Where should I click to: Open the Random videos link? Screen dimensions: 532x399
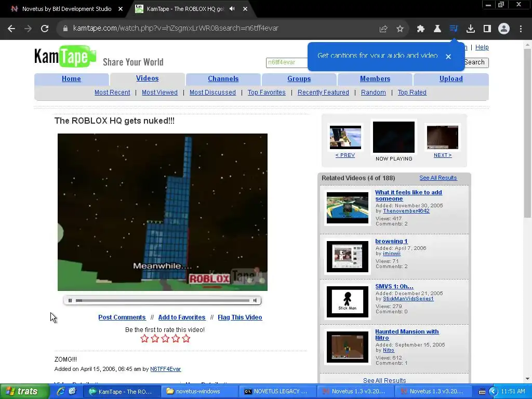373,92
